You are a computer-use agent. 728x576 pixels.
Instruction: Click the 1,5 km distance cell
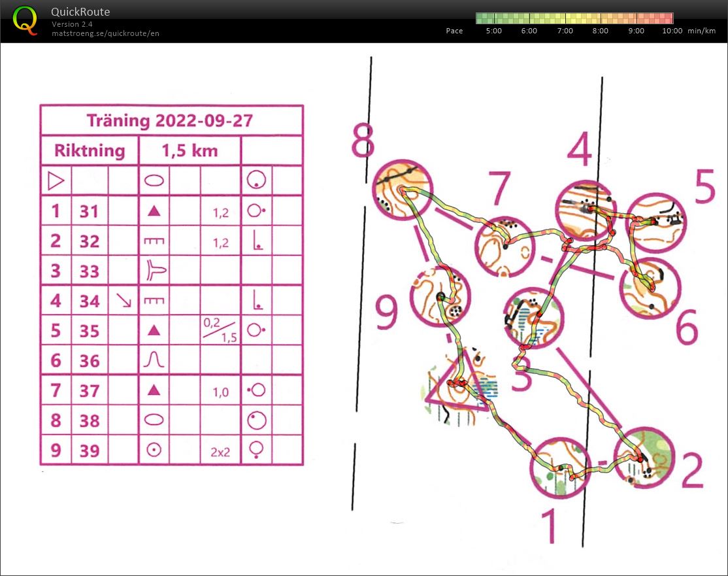190,151
